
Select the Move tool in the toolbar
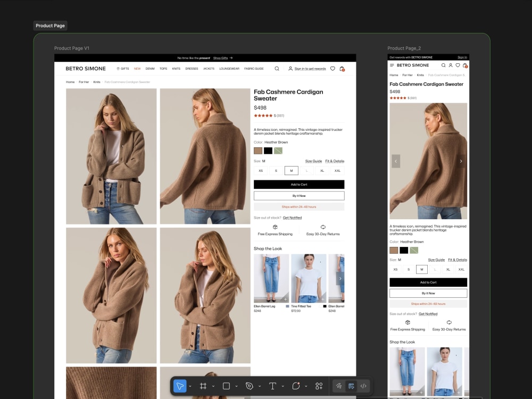180,386
